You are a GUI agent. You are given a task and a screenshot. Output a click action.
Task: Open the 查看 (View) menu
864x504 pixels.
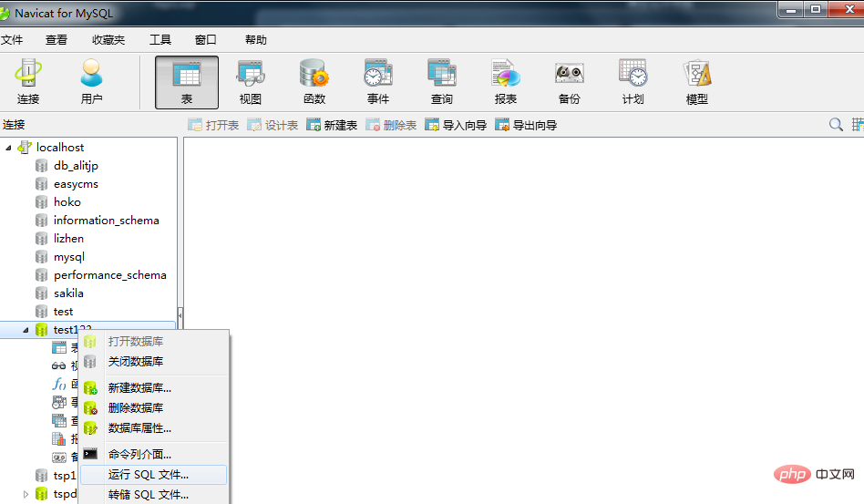pos(57,40)
